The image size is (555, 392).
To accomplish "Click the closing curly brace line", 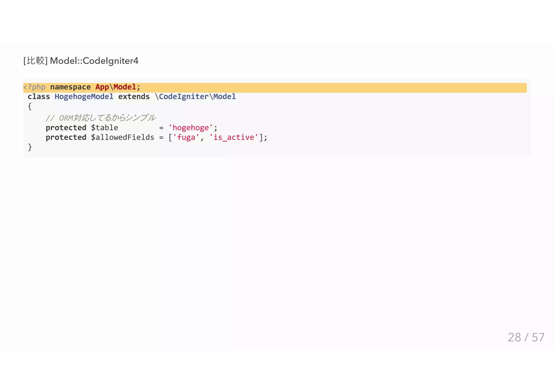I will pos(30,147).
